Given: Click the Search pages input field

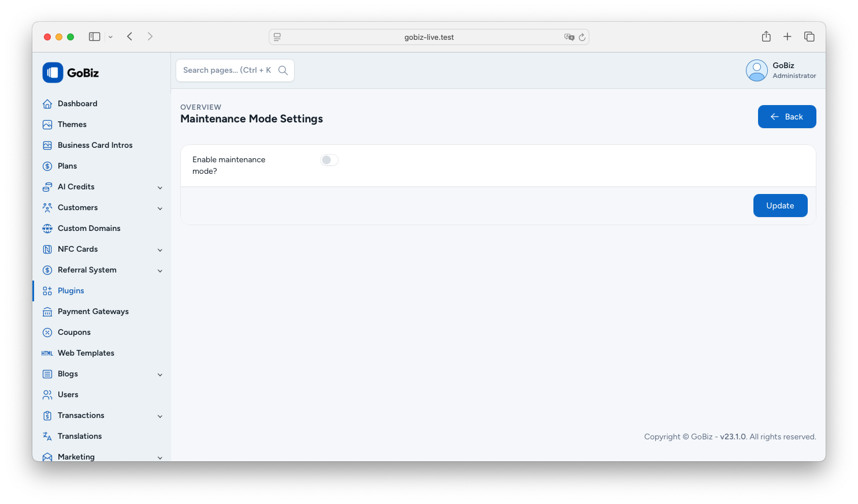Looking at the screenshot, I should click(x=235, y=70).
